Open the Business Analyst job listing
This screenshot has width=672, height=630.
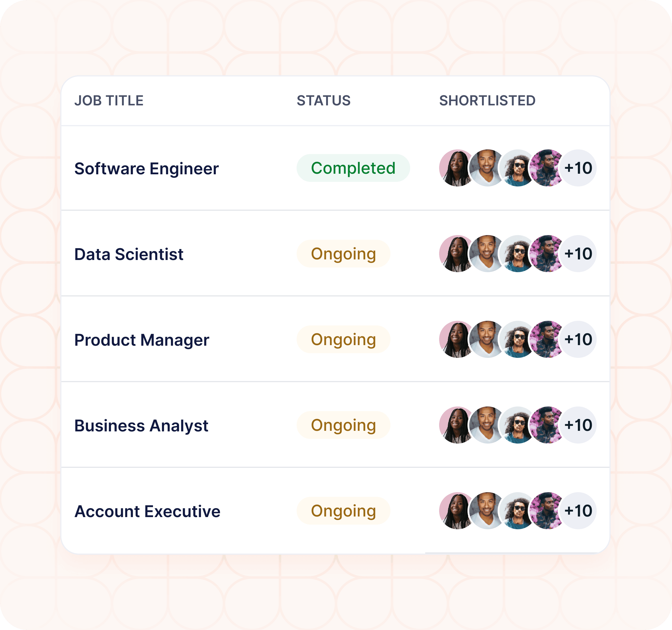coord(335,425)
